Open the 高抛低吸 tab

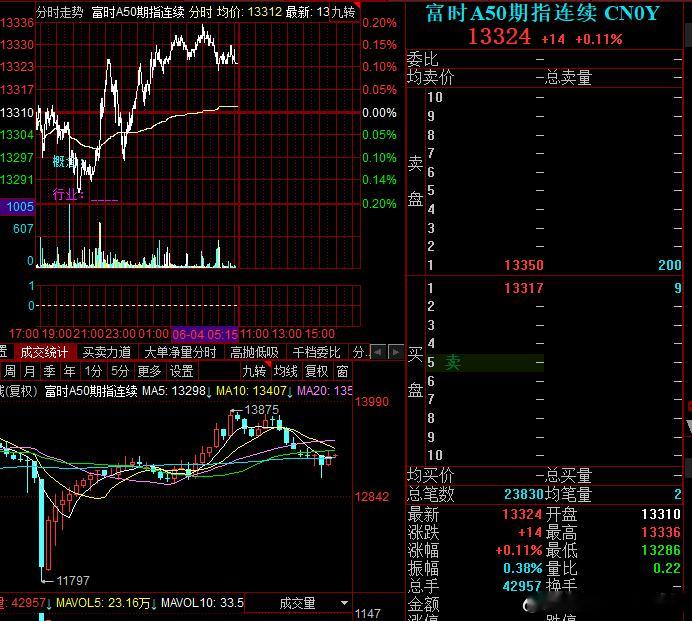[254, 352]
